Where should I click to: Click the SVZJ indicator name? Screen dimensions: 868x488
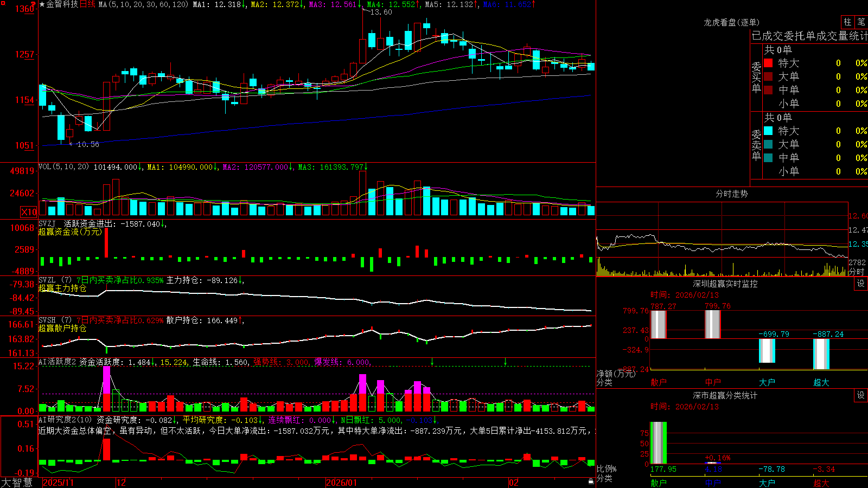(47, 223)
